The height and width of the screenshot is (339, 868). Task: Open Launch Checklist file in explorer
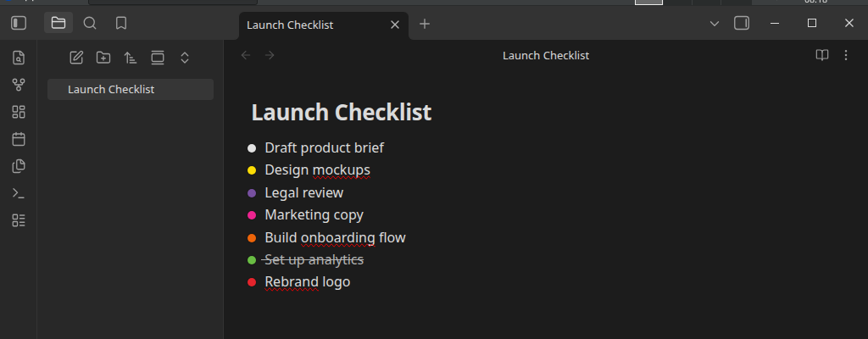[131, 89]
